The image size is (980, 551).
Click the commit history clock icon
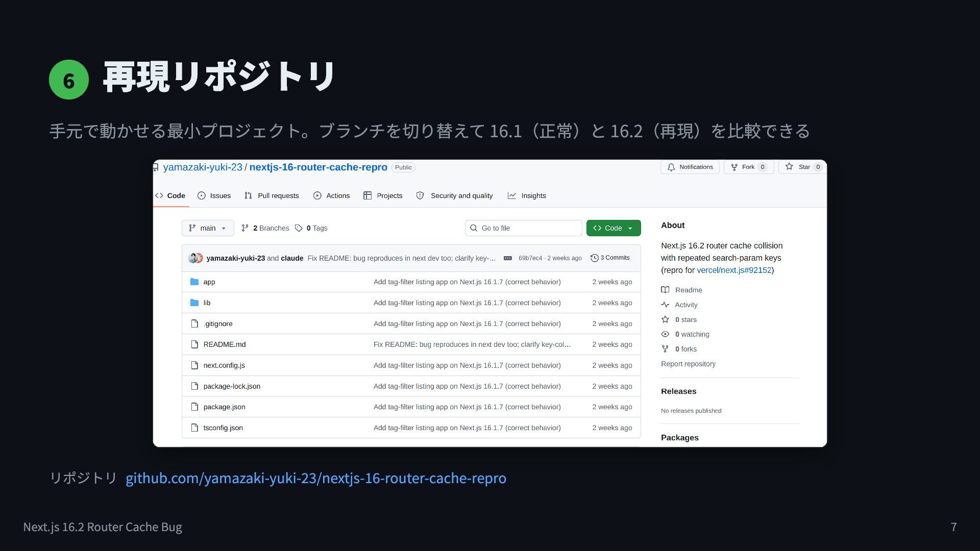click(x=594, y=258)
